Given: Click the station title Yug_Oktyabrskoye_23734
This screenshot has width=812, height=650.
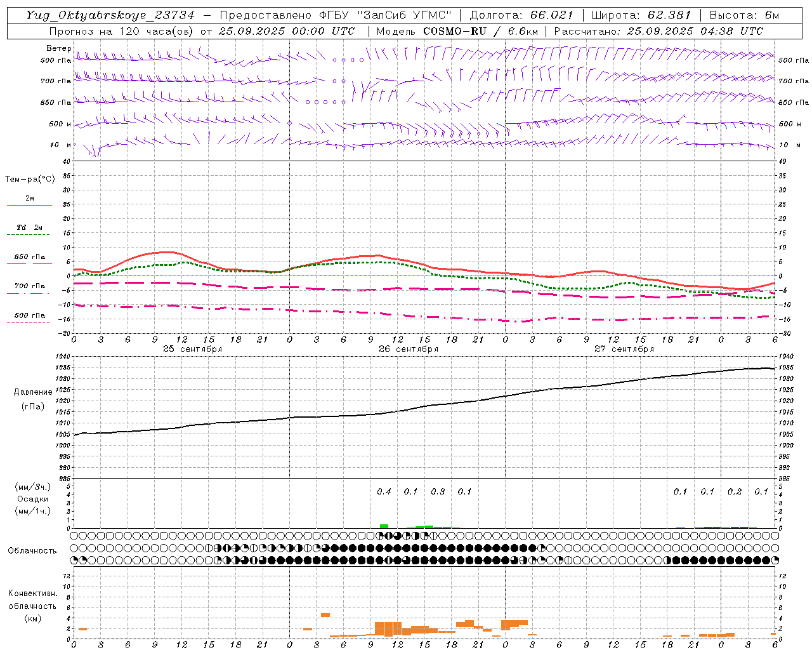Looking at the screenshot, I should click(x=110, y=15).
